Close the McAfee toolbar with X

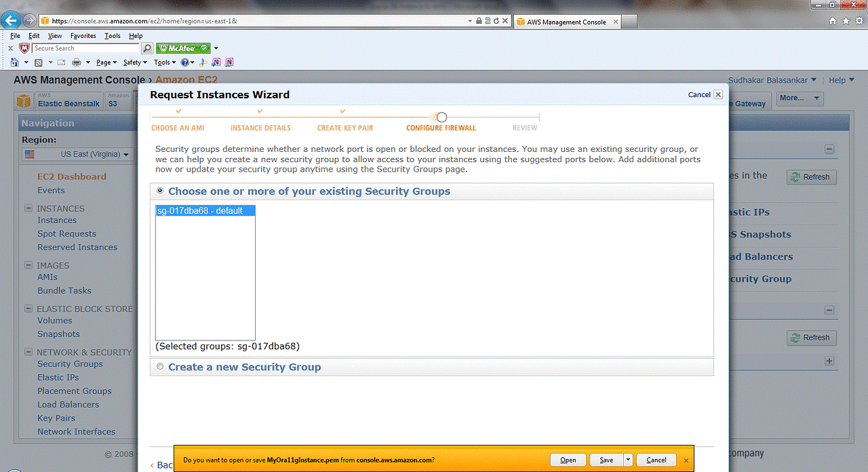click(10, 48)
